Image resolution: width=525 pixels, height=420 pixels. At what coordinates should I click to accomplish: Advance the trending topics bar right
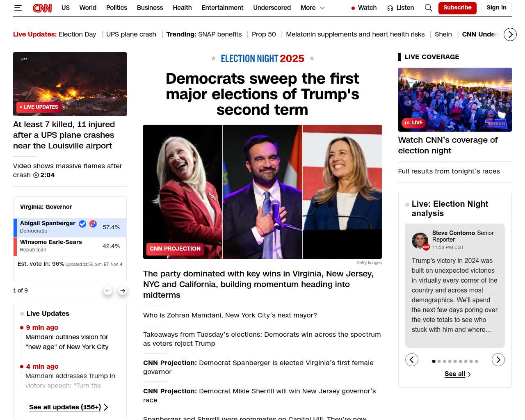point(510,34)
